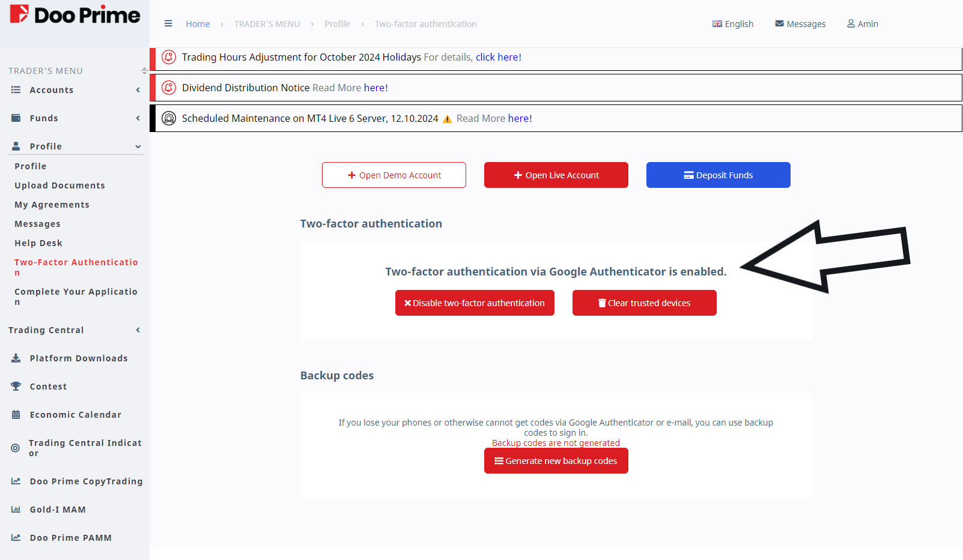The width and height of the screenshot is (963, 560).
Task: Click the Platform Downloads download icon
Action: (16, 358)
